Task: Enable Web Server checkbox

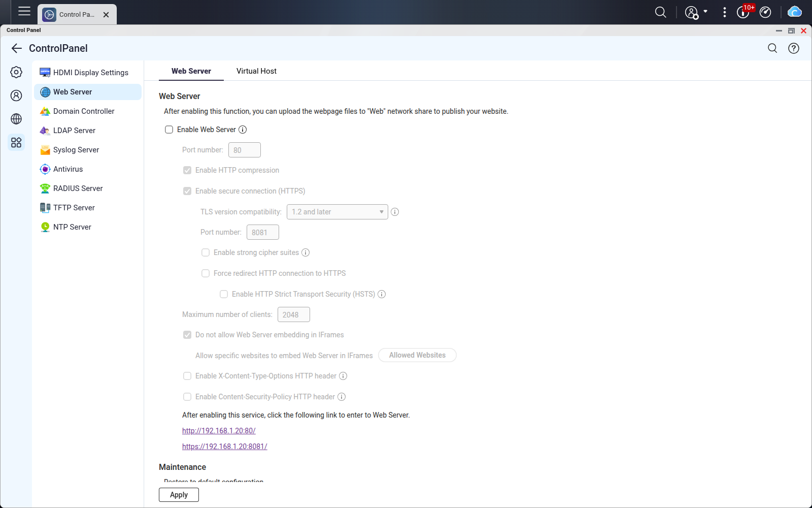Action: point(169,130)
